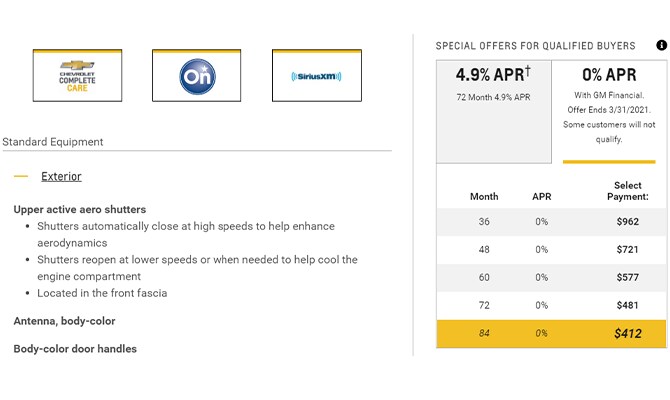Select the 0% APR offer tab
Image resolution: width=670 pixels, height=400 pixels.
(x=609, y=112)
